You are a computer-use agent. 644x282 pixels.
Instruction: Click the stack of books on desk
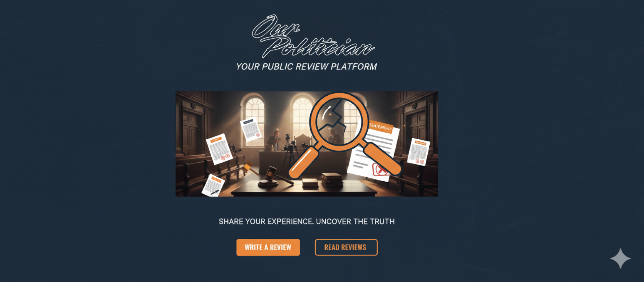click(x=331, y=180)
